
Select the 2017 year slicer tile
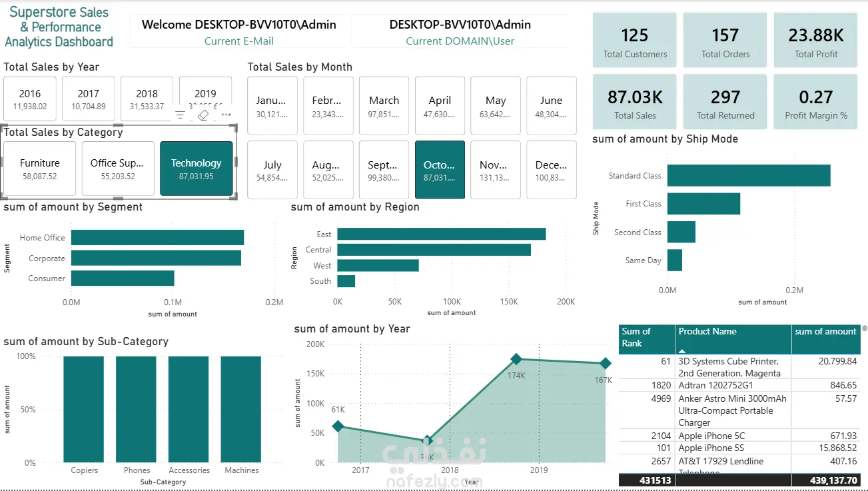(89, 100)
